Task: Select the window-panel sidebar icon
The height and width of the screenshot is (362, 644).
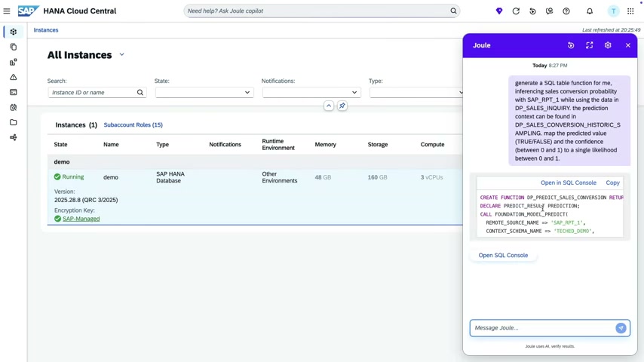Action: click(x=14, y=92)
